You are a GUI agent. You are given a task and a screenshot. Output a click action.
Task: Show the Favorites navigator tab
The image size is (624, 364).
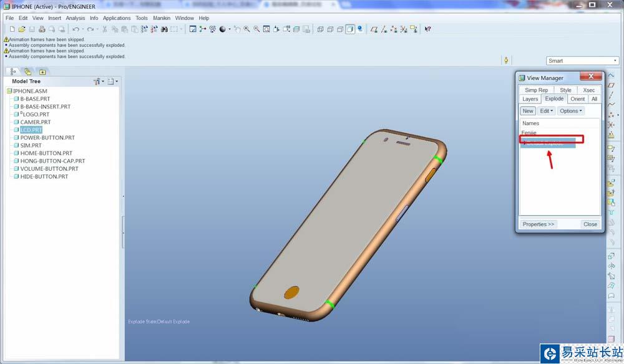click(x=42, y=72)
